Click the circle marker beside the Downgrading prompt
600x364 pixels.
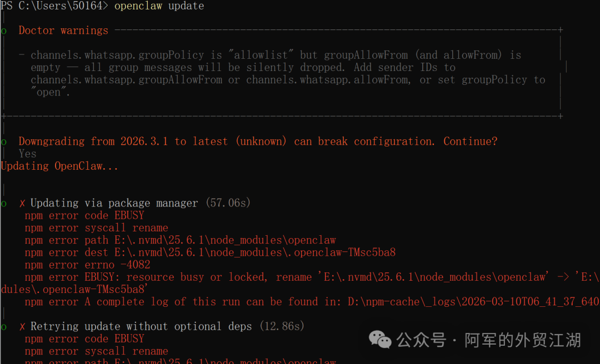pyautogui.click(x=4, y=141)
